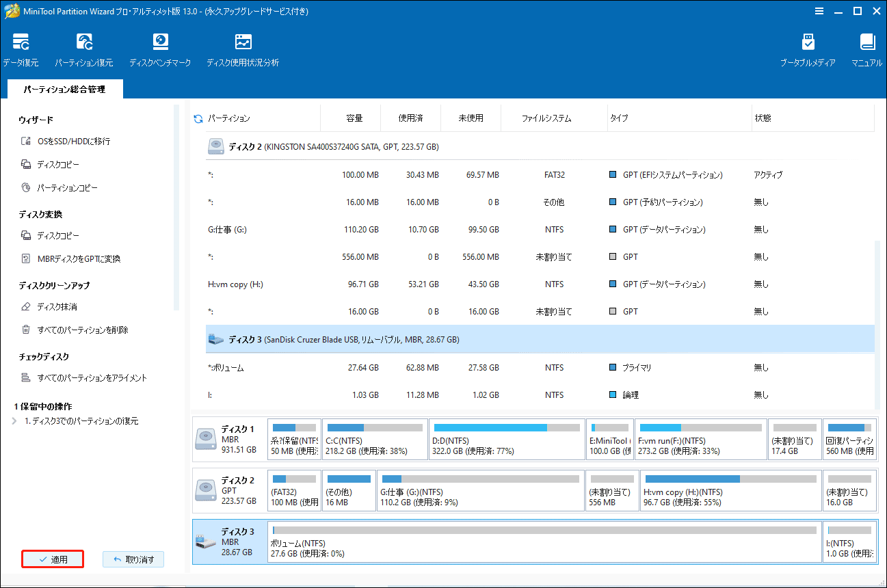Select the パーティション総合管理 tab
Viewport: 887px width, 588px height.
(64, 90)
